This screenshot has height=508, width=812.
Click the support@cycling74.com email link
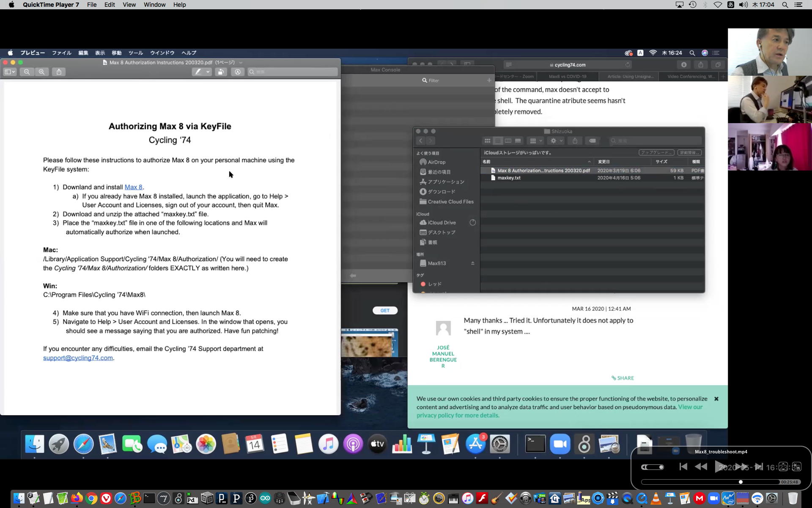point(78,358)
